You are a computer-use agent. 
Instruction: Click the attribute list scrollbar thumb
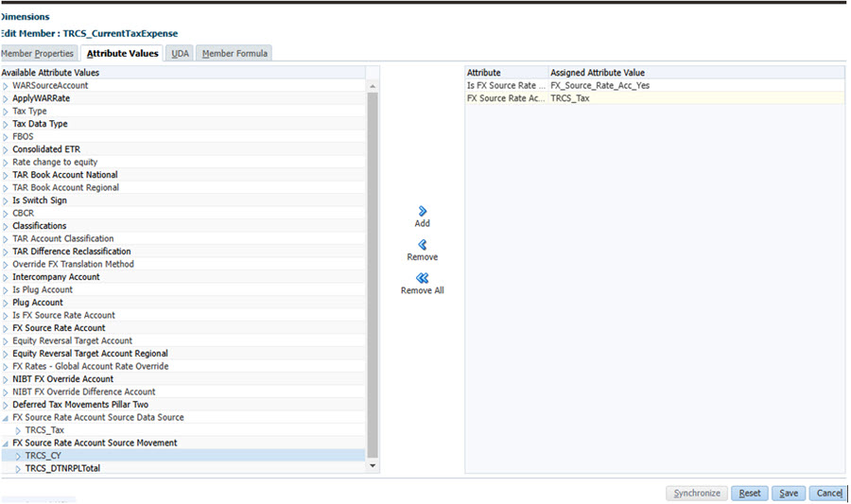tap(373, 275)
